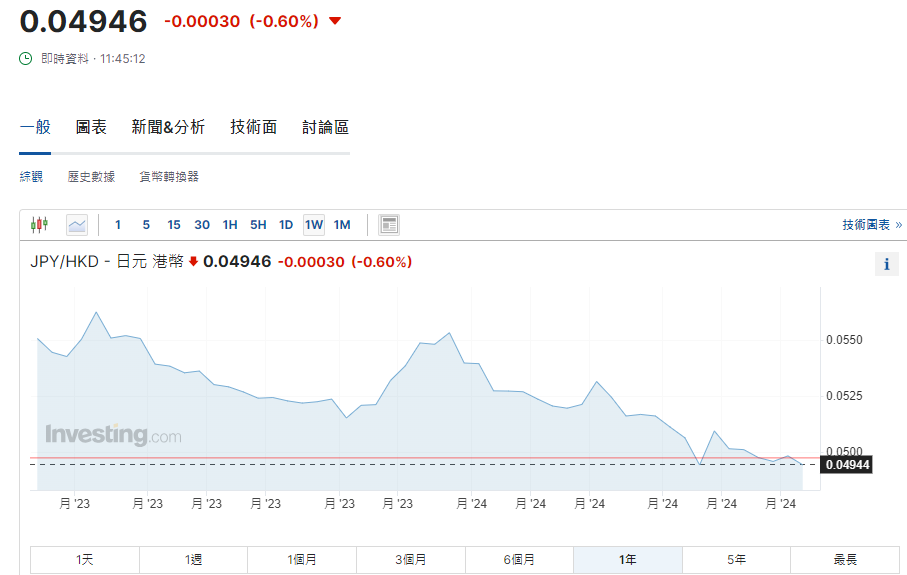The image size is (907, 575).
Task: Click the news layout icon in chart toolbar
Action: pyautogui.click(x=389, y=225)
